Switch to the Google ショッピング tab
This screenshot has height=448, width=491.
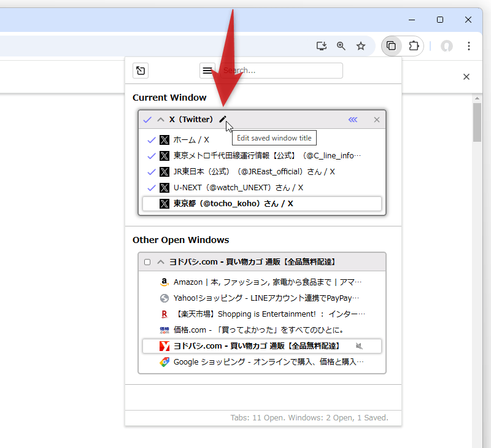tap(269, 362)
